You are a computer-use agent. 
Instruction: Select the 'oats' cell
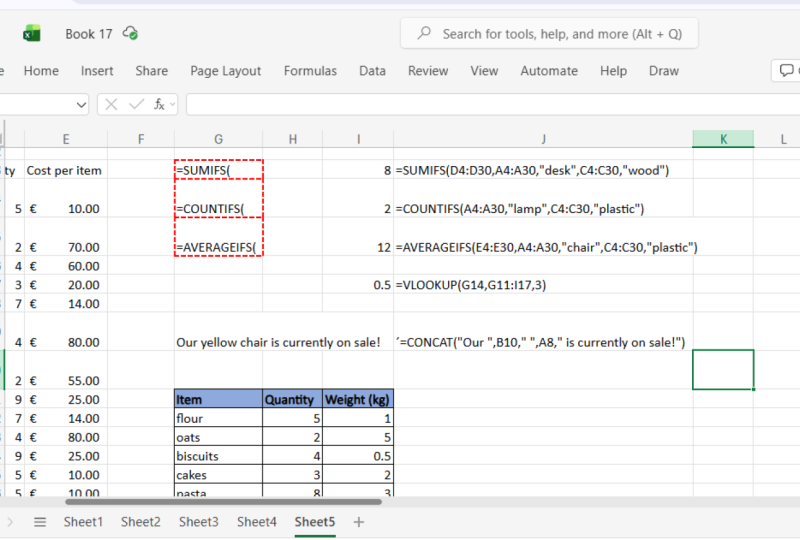pyautogui.click(x=218, y=437)
